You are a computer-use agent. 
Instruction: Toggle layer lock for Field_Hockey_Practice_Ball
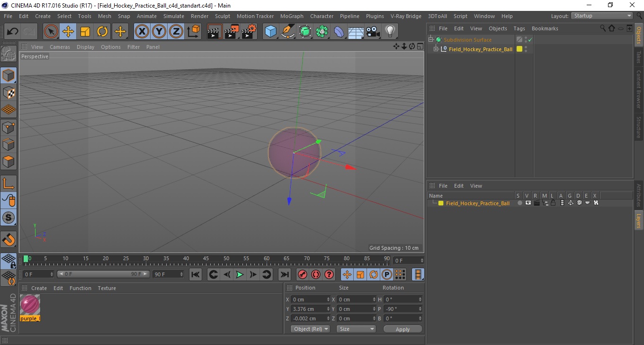coord(553,203)
